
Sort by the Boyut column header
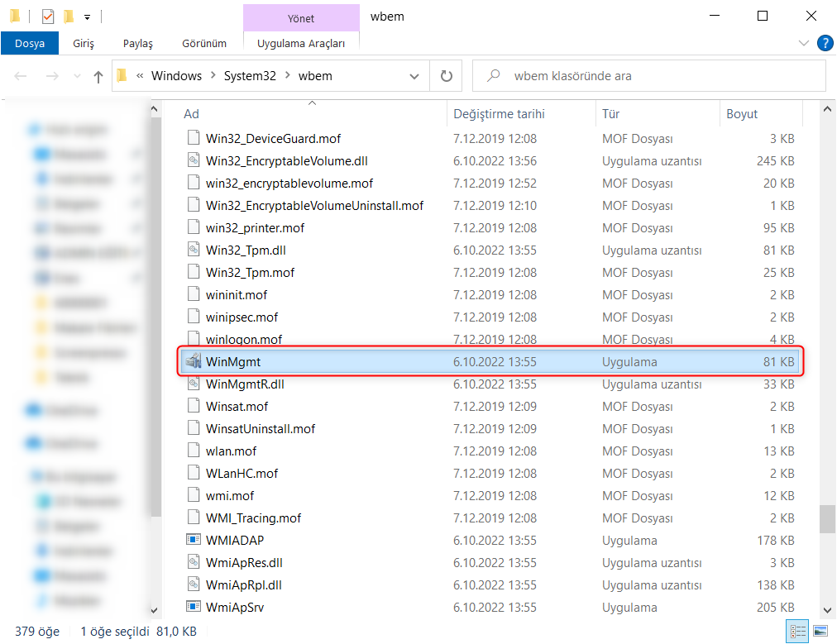coord(742,113)
